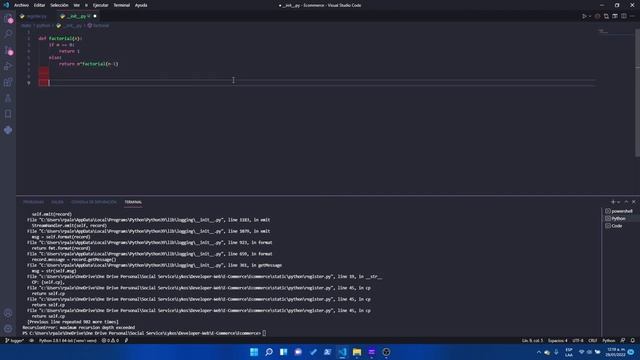Image resolution: width=640 pixels, height=360 pixels.
Task: Switch to the Consola de depuración tab
Action: [94, 202]
